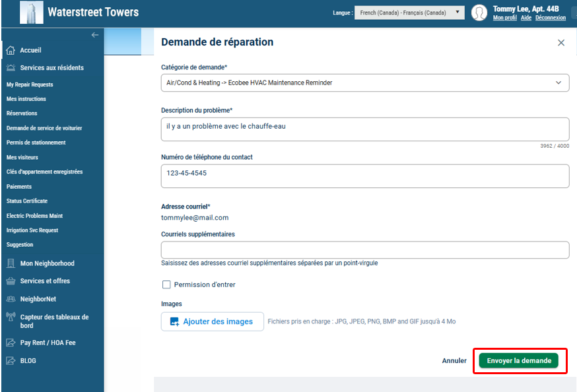Open Demande de service de voiturier

pos(44,128)
